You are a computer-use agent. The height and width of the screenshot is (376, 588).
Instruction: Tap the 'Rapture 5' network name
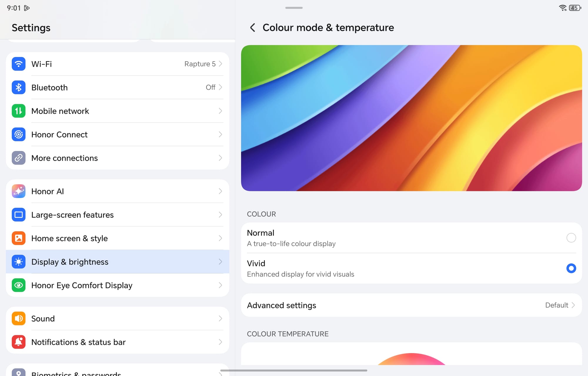pos(200,64)
